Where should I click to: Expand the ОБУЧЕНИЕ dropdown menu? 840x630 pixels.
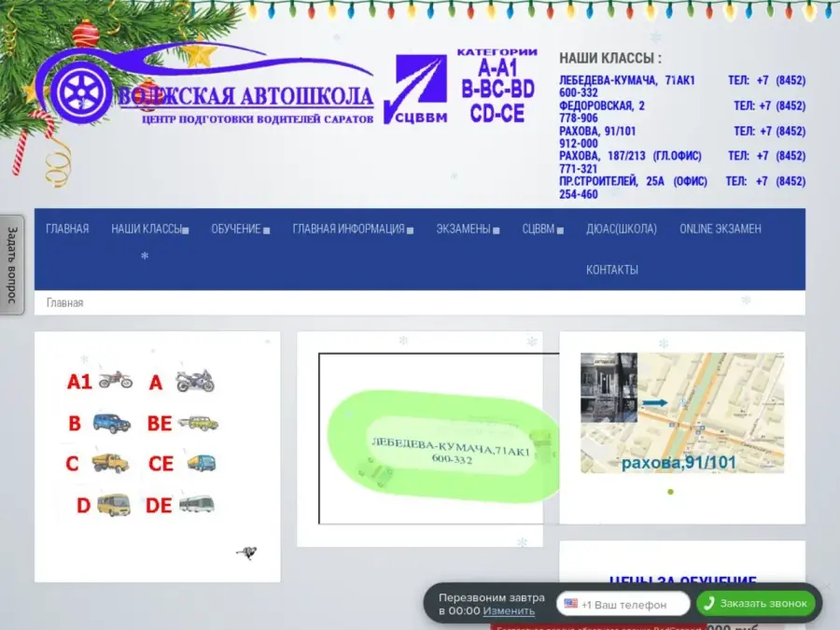coord(240,229)
